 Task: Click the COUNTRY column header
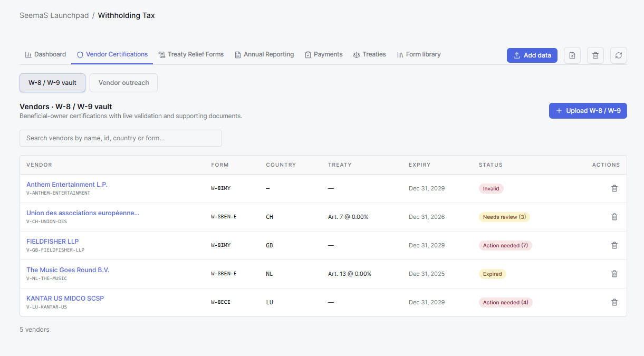[x=281, y=165]
